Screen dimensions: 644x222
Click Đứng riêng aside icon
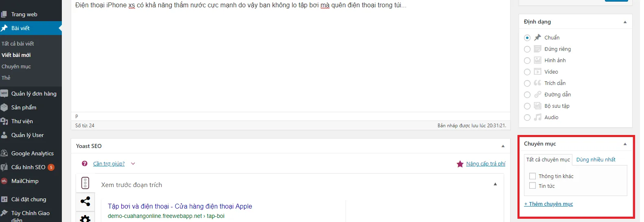pos(537,49)
